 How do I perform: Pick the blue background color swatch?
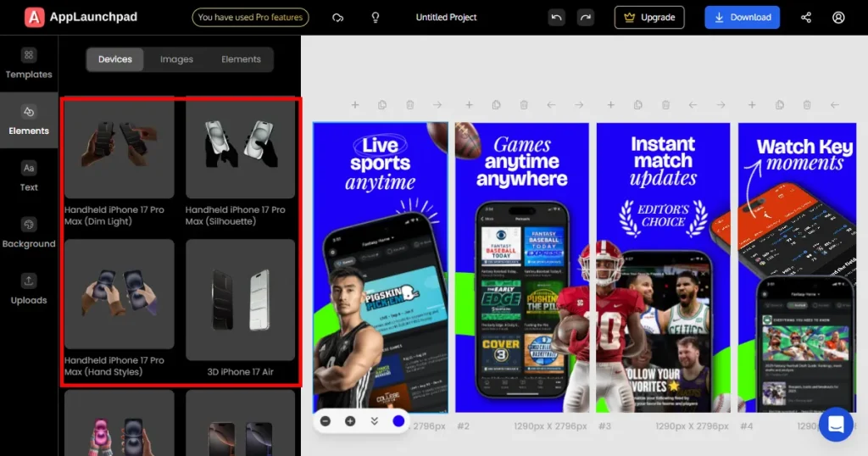(398, 420)
